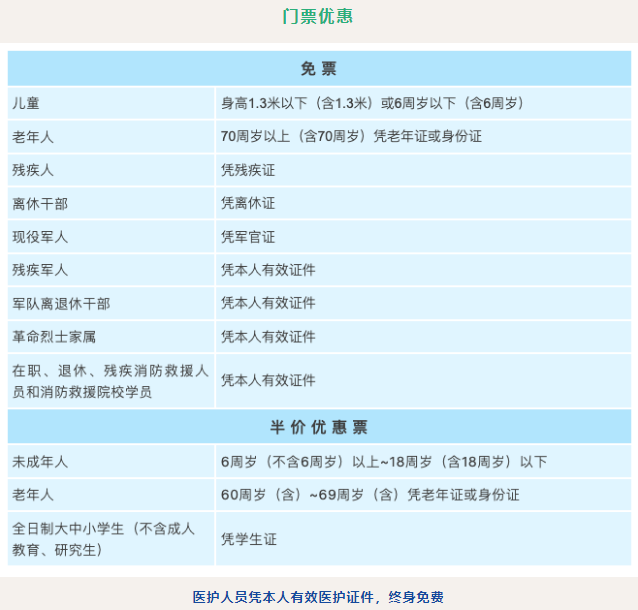Click the 半价优惠票 section header

coord(319,427)
